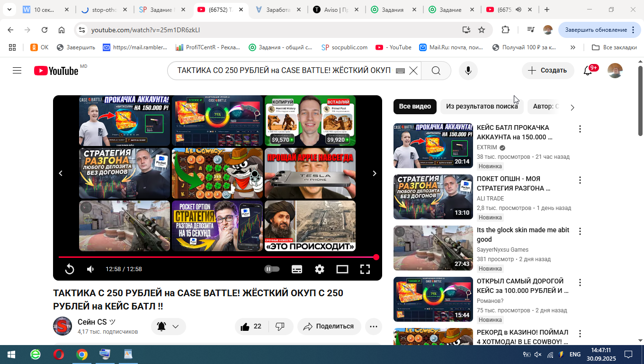Select Из результатов поиска filter chip

tap(482, 107)
